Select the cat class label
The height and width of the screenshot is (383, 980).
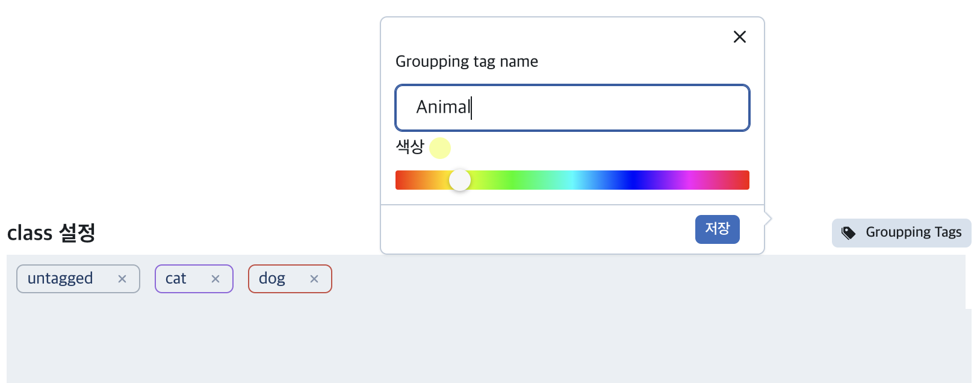176,278
